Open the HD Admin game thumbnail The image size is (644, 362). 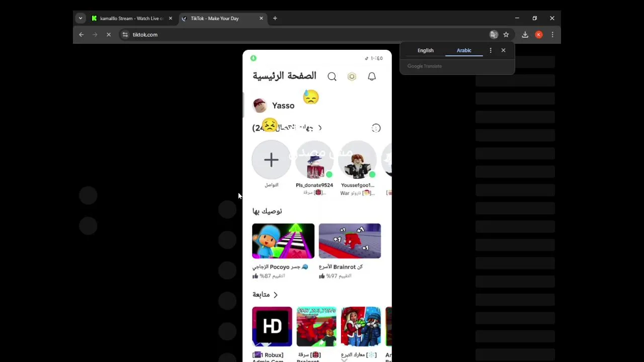pyautogui.click(x=272, y=326)
